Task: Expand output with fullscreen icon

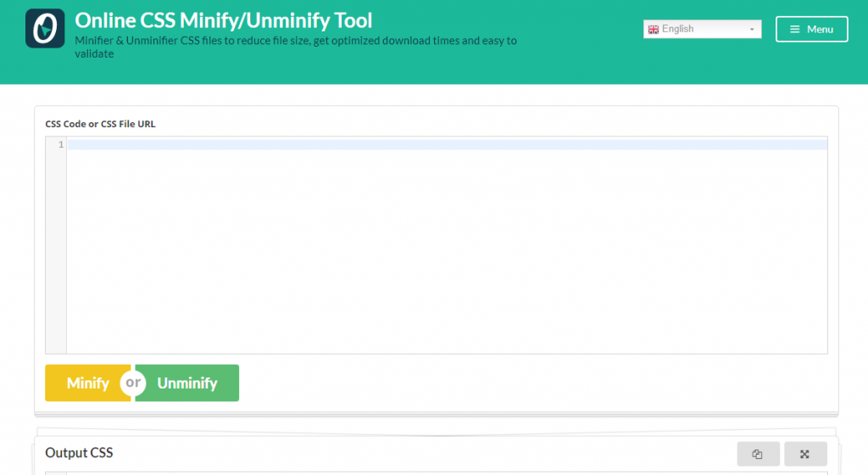Action: point(805,454)
